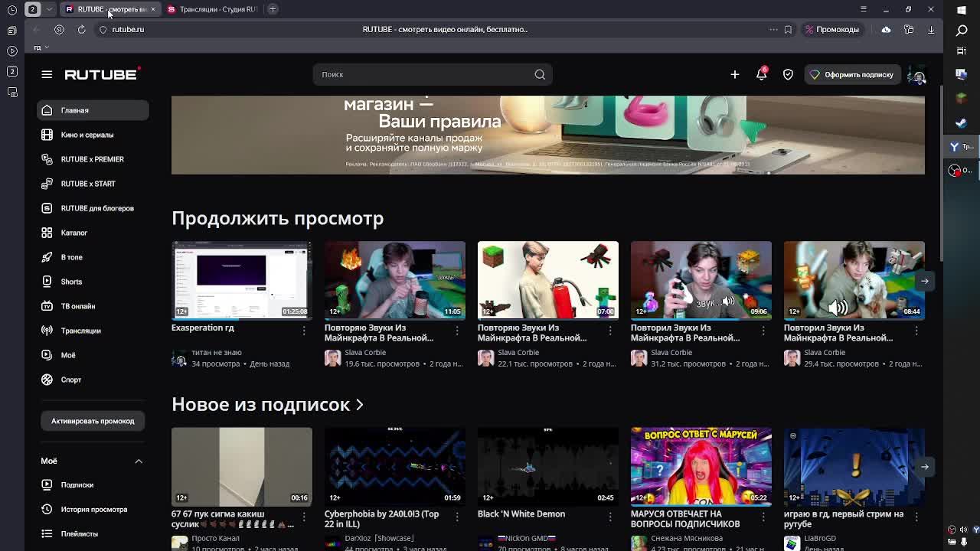
Task: Open the 11:05 Minecraft sounds video thumbnail
Action: click(x=395, y=280)
